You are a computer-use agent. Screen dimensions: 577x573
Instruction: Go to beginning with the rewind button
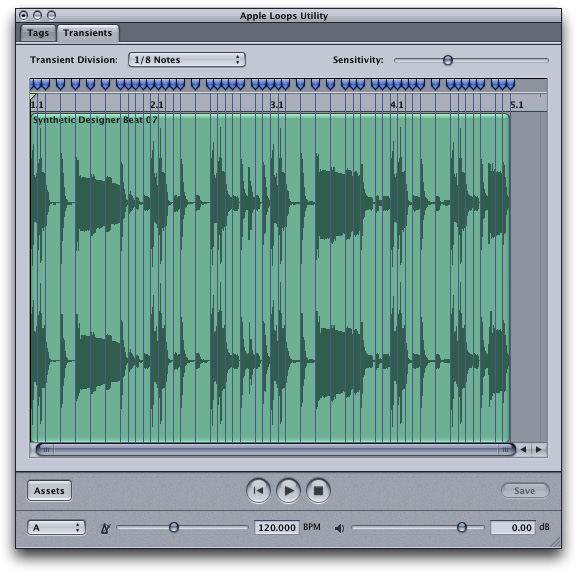point(258,491)
